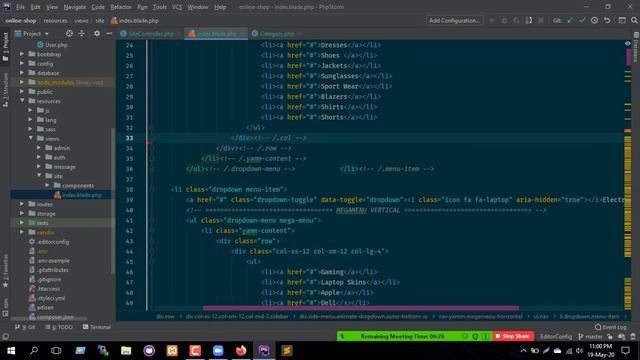Toggle the read-only lock icon in status bar

coord(610,337)
